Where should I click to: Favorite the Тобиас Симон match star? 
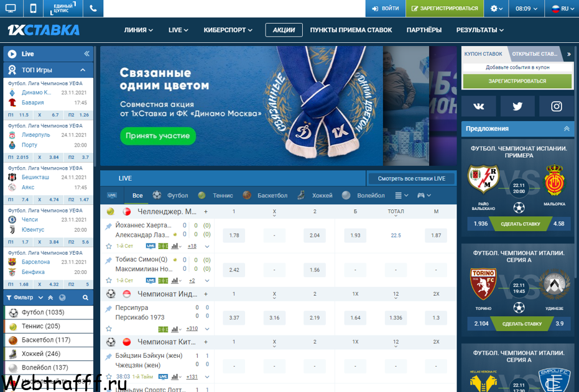109,280
